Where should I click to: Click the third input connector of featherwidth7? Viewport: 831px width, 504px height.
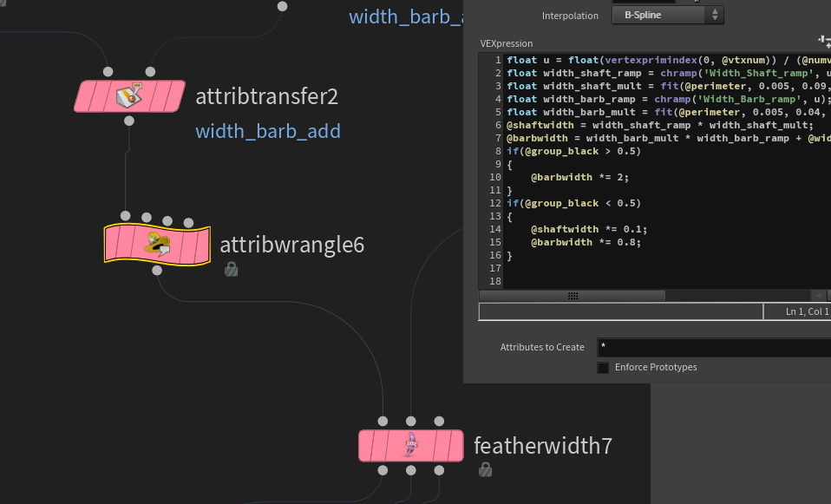[x=439, y=421]
